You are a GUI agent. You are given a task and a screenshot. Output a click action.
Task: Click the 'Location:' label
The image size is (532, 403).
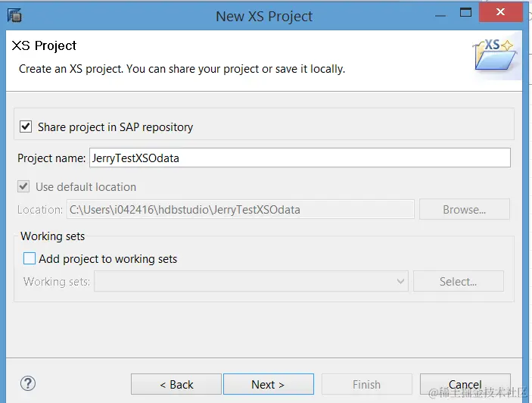40,210
